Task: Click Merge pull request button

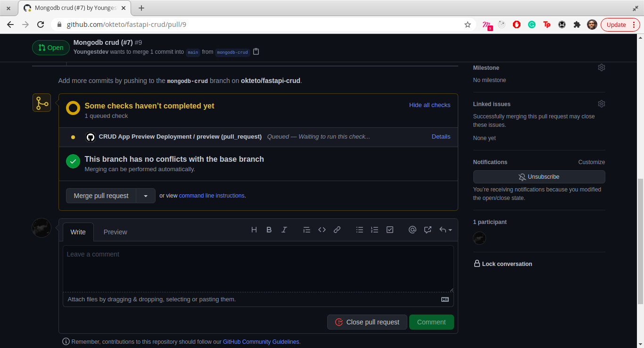Action: 101,196
